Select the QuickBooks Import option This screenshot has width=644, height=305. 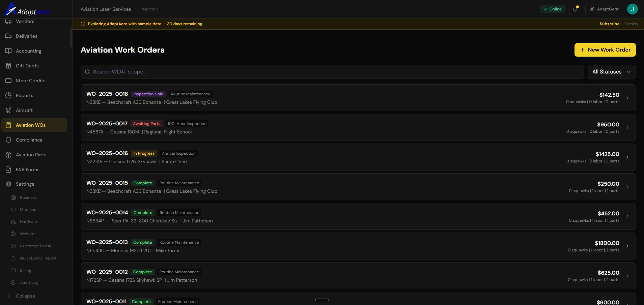click(x=38, y=258)
